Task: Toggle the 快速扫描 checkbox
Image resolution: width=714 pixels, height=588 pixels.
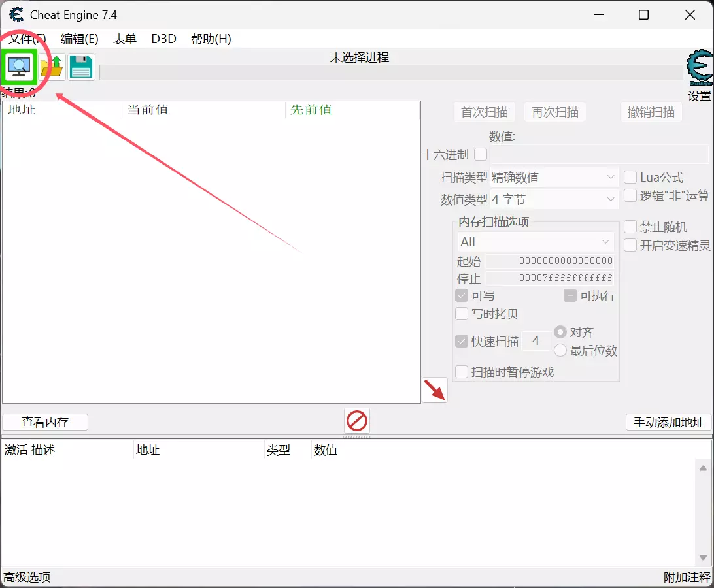Action: coord(462,341)
